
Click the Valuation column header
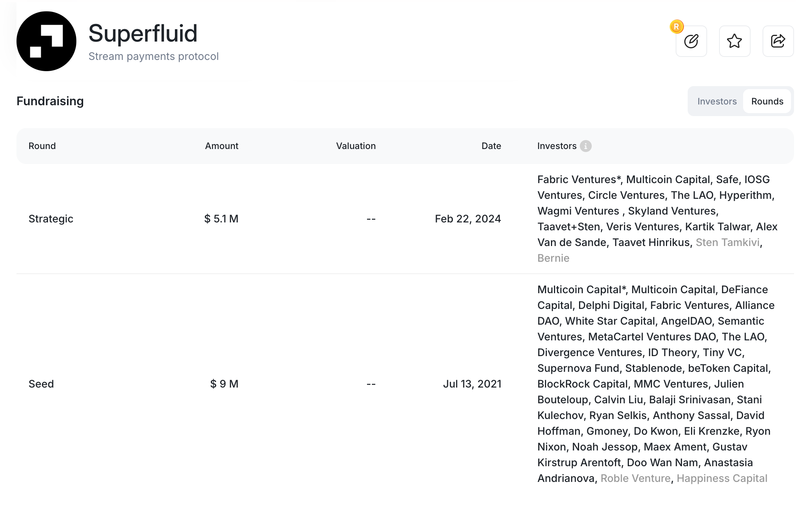(x=355, y=146)
